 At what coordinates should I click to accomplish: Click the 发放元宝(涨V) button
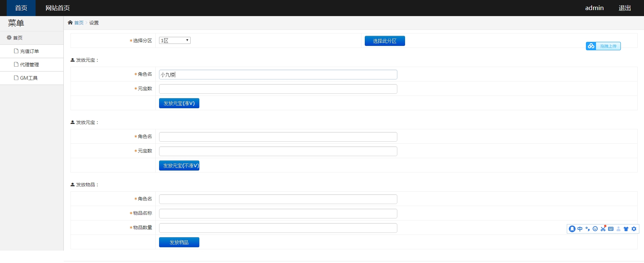click(x=179, y=103)
